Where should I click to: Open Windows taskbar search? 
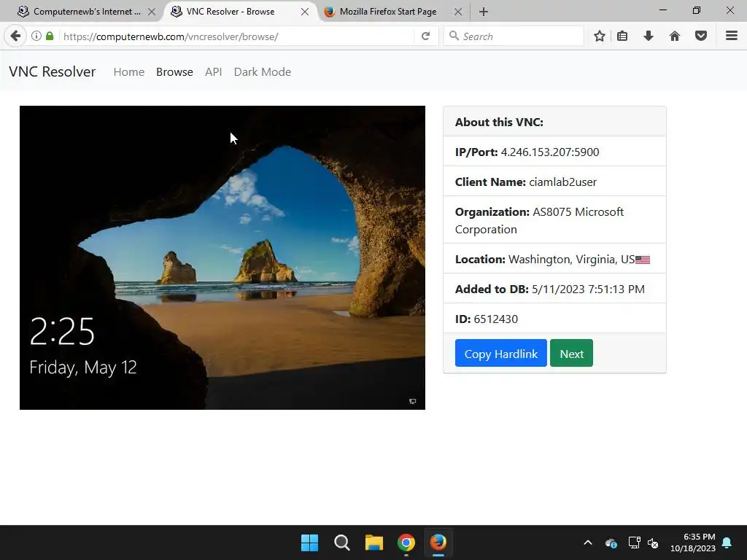click(x=341, y=542)
